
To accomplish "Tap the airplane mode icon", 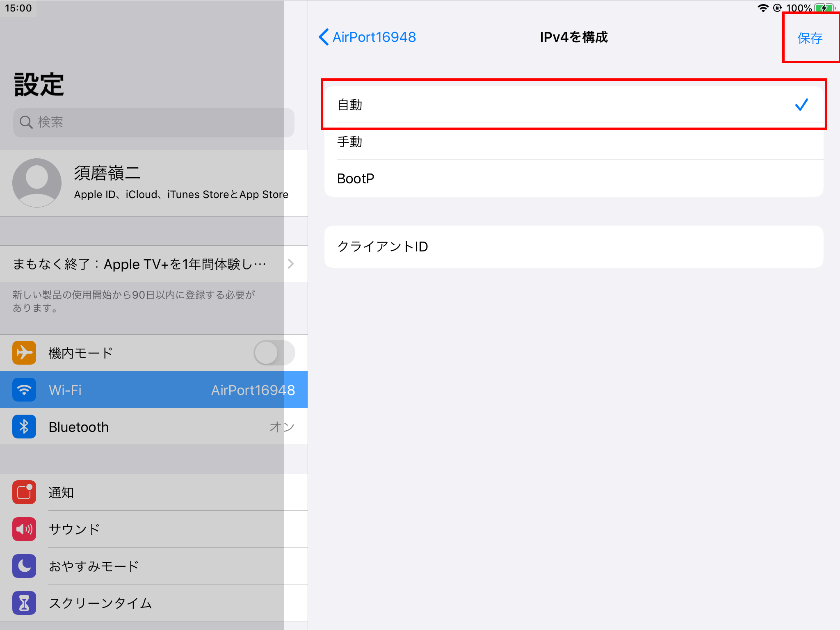I will click(x=24, y=353).
